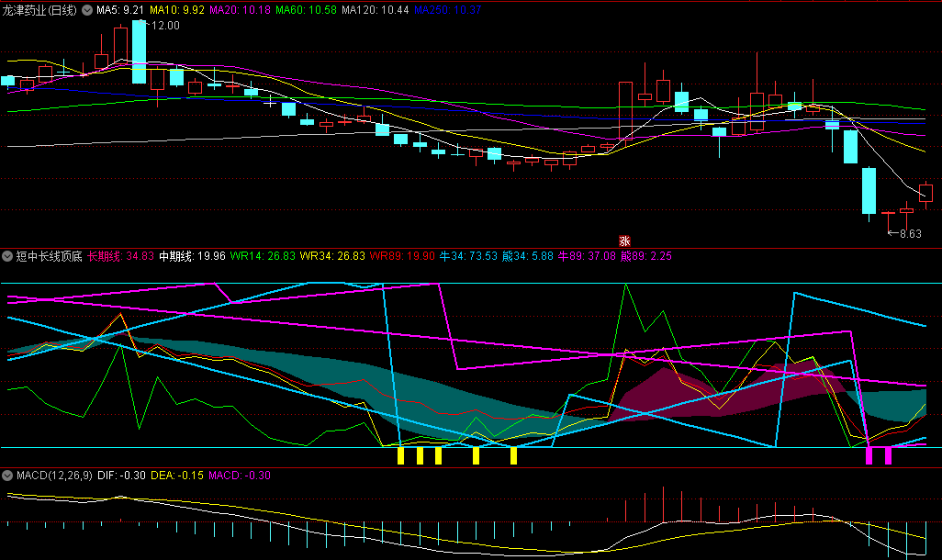The width and height of the screenshot is (942, 560).
Task: Click the 长期线: 34.83 value
Action: coord(121,256)
